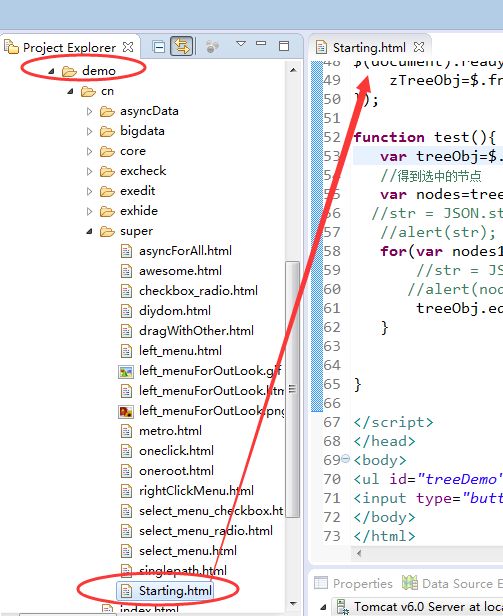Collapse the cn folder
The image size is (503, 616).
pyautogui.click(x=70, y=92)
